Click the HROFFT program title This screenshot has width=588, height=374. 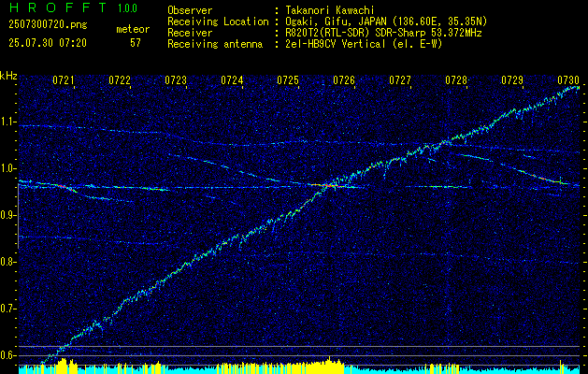[x=59, y=7]
